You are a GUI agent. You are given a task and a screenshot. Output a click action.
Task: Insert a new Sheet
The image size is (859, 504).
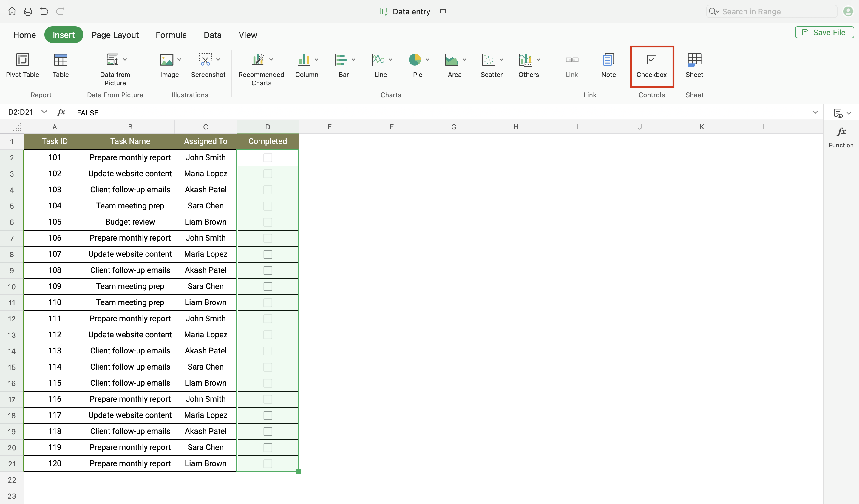tap(694, 60)
